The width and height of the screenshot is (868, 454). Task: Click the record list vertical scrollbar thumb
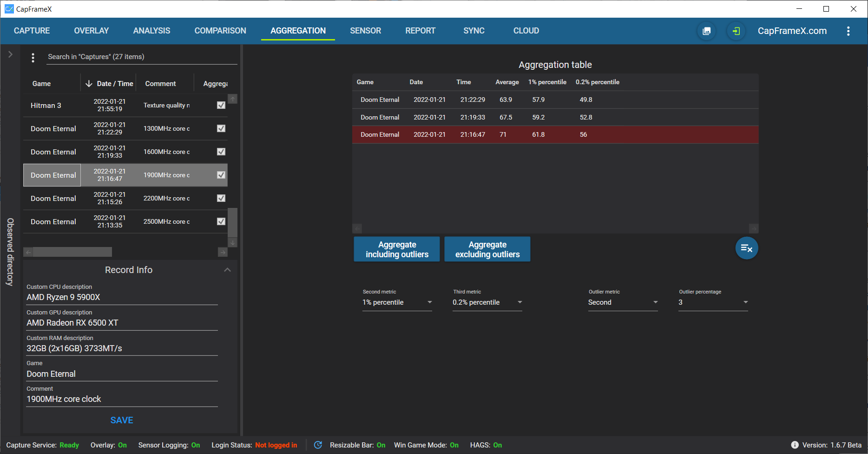coord(233,222)
